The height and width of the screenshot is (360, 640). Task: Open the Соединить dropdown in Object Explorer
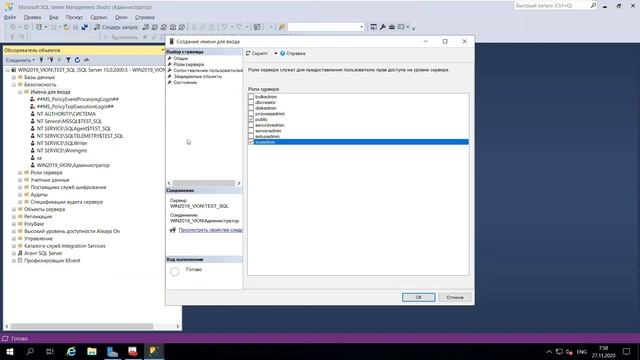point(20,60)
